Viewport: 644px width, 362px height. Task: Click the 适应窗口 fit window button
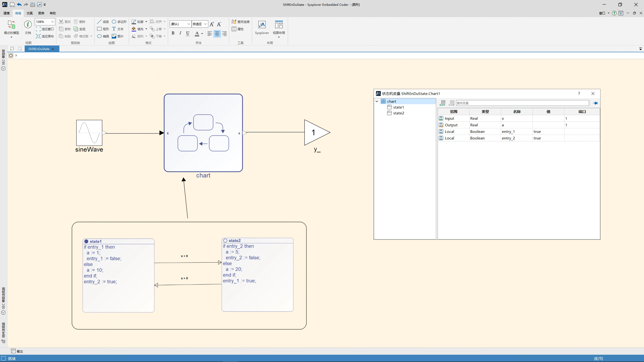pos(45,29)
